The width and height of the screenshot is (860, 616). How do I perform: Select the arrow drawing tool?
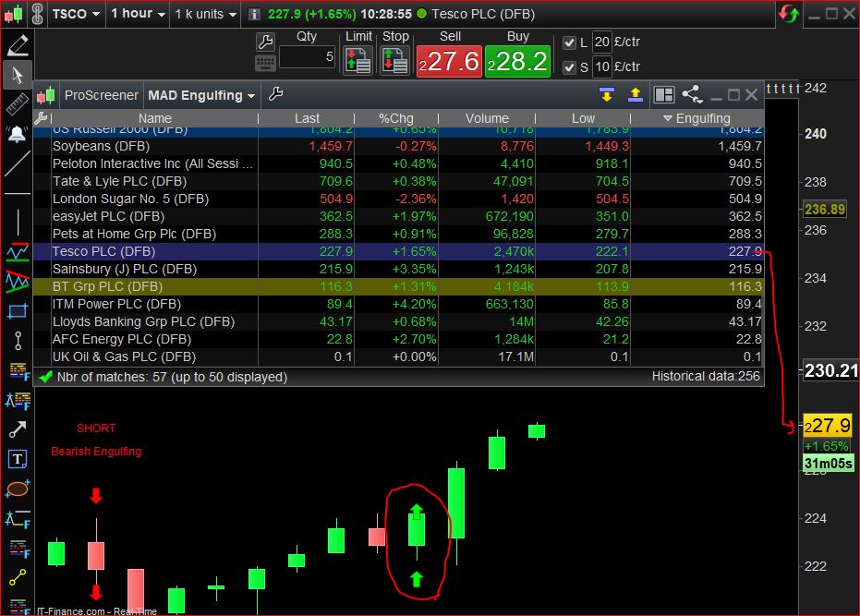tap(18, 429)
